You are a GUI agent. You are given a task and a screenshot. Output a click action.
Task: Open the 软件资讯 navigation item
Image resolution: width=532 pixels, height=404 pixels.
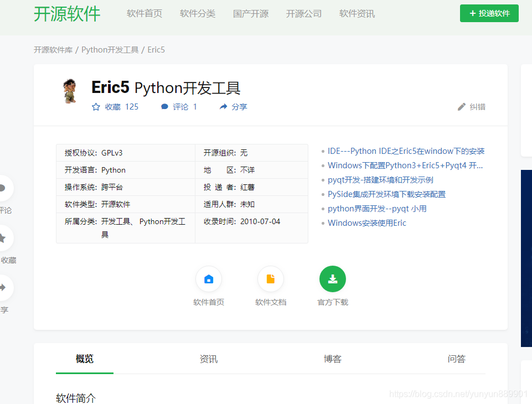357,14
